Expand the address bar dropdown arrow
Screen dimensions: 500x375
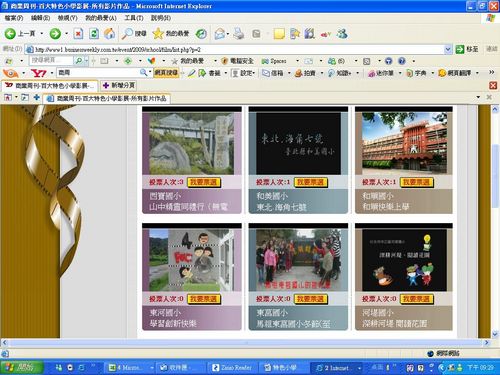(x=448, y=49)
